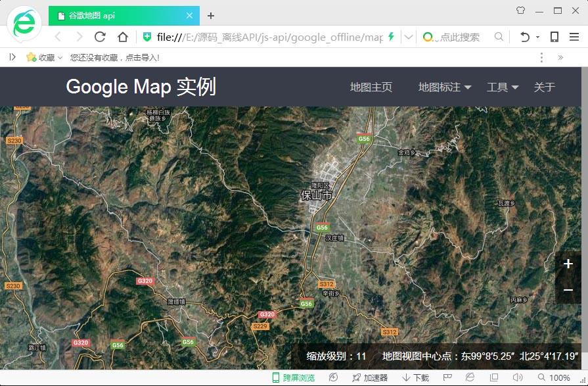Toggle sound mute icon in status bar
Screen dimensions: 588x386
[518, 377]
